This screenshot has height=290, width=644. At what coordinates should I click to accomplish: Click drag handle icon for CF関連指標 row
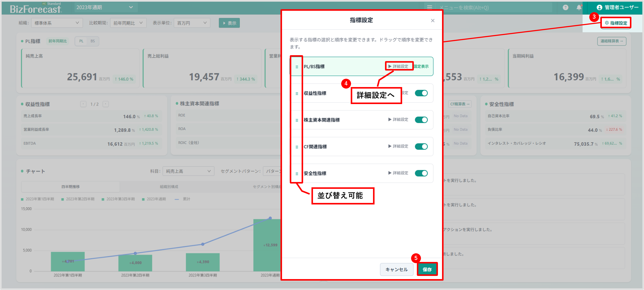point(297,147)
